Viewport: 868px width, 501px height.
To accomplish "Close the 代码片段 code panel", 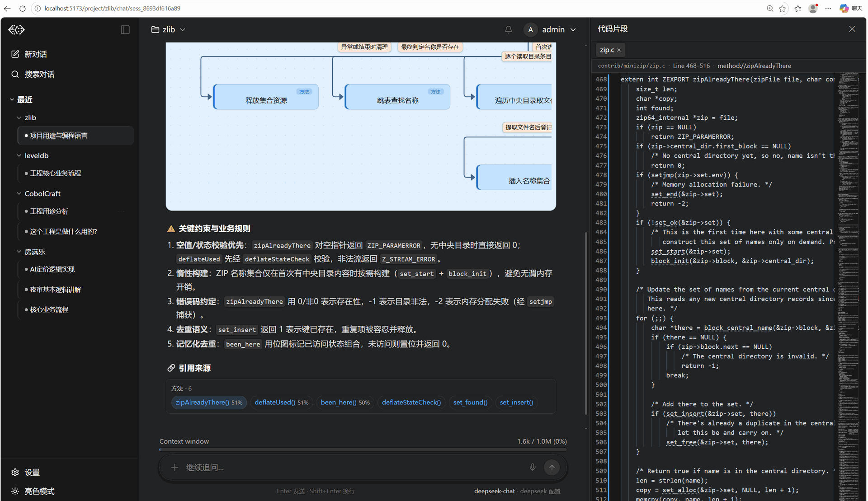I will [852, 29].
